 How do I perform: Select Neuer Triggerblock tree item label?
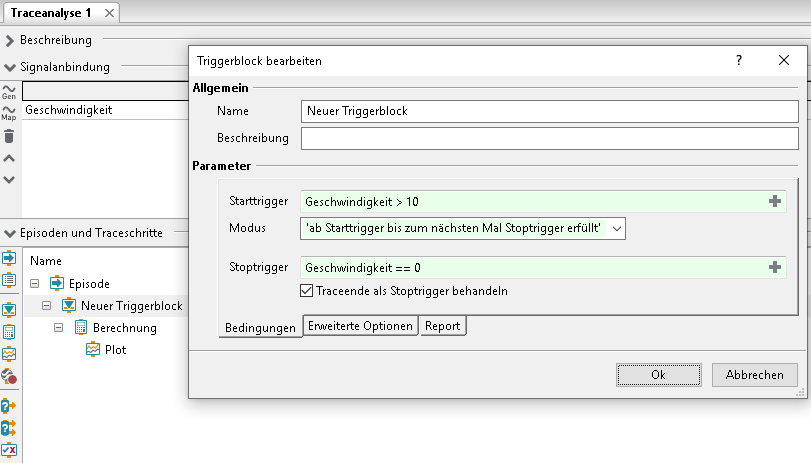tap(131, 306)
